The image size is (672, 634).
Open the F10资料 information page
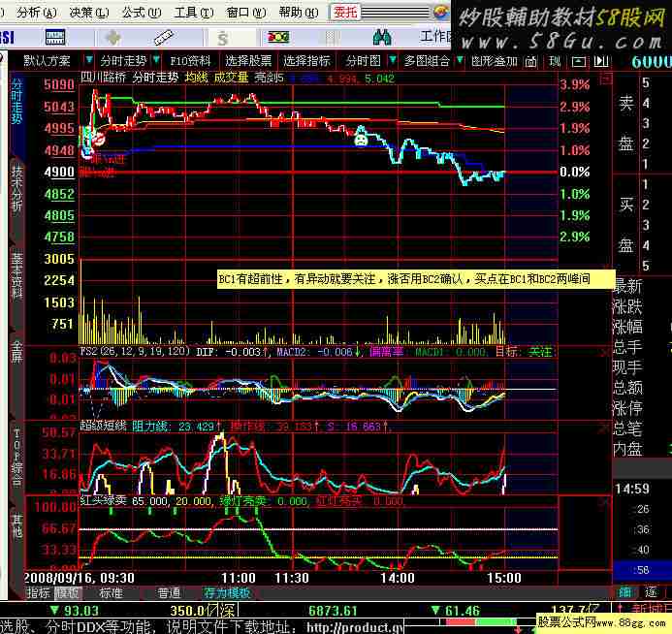point(190,61)
